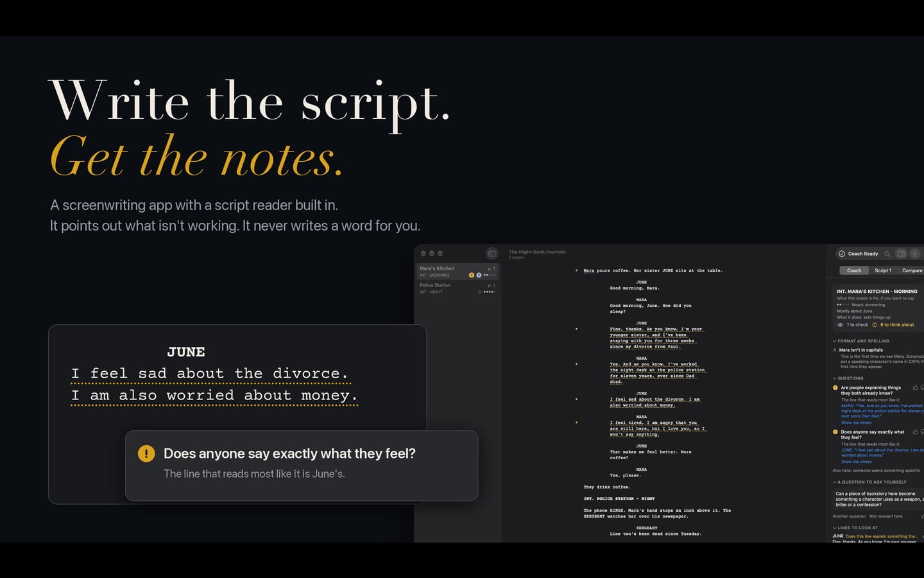Select Police Station scene in sidebar

pyautogui.click(x=457, y=288)
